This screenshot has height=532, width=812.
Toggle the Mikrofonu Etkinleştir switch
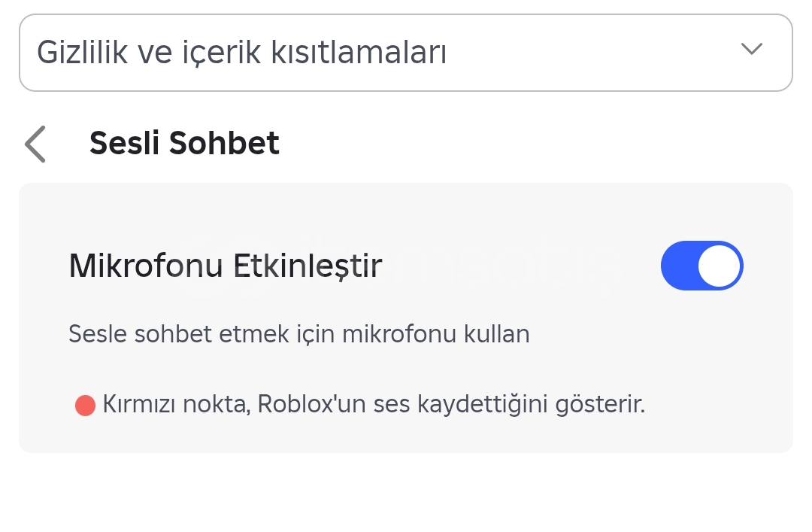point(701,266)
